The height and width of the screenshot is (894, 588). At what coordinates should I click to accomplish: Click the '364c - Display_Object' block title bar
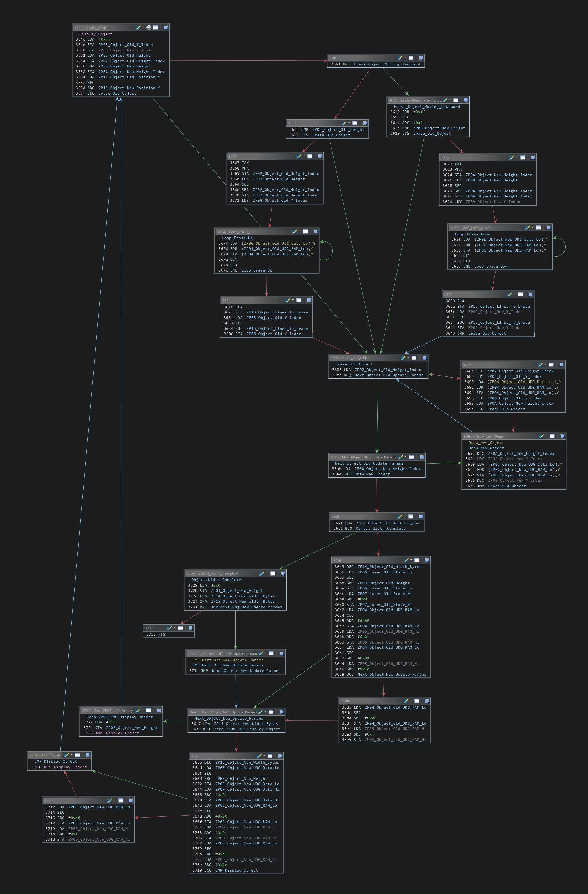[x=120, y=27]
